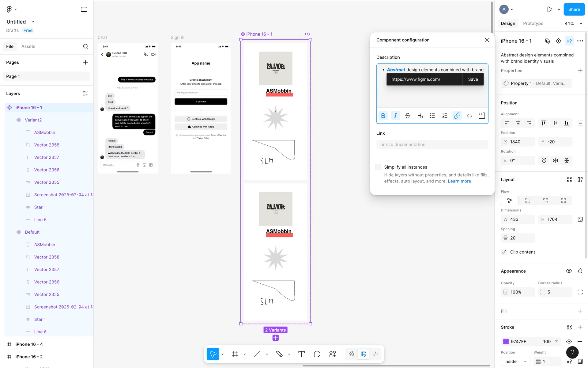The width and height of the screenshot is (588, 368).
Task: Save the figma.com link
Action: coord(473,79)
